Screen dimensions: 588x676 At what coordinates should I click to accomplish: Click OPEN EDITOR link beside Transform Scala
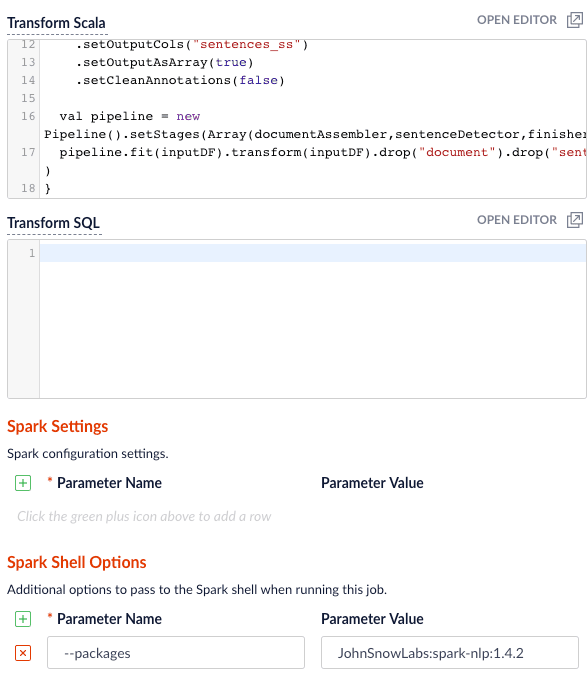(516, 20)
